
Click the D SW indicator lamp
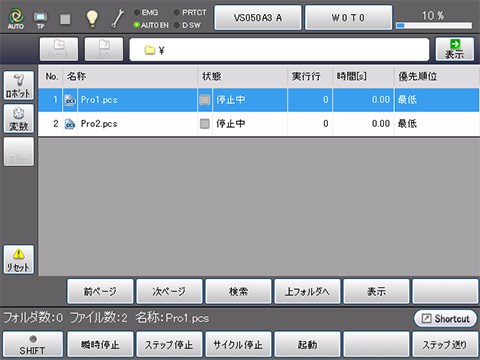coord(177,25)
